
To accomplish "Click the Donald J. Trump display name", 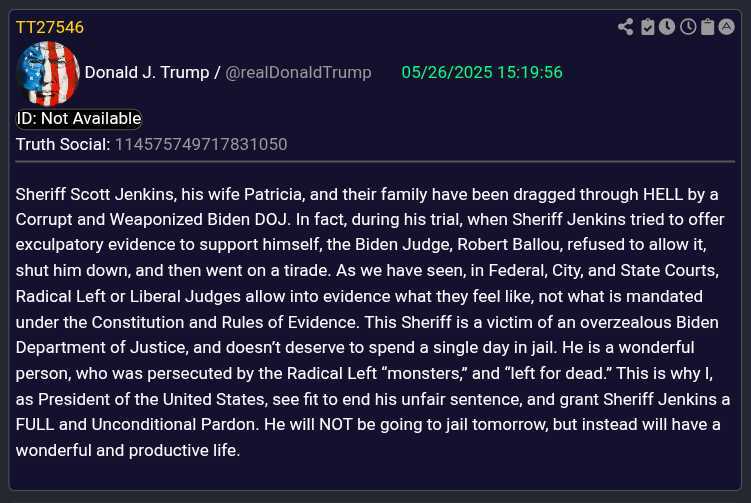I will point(147,73).
